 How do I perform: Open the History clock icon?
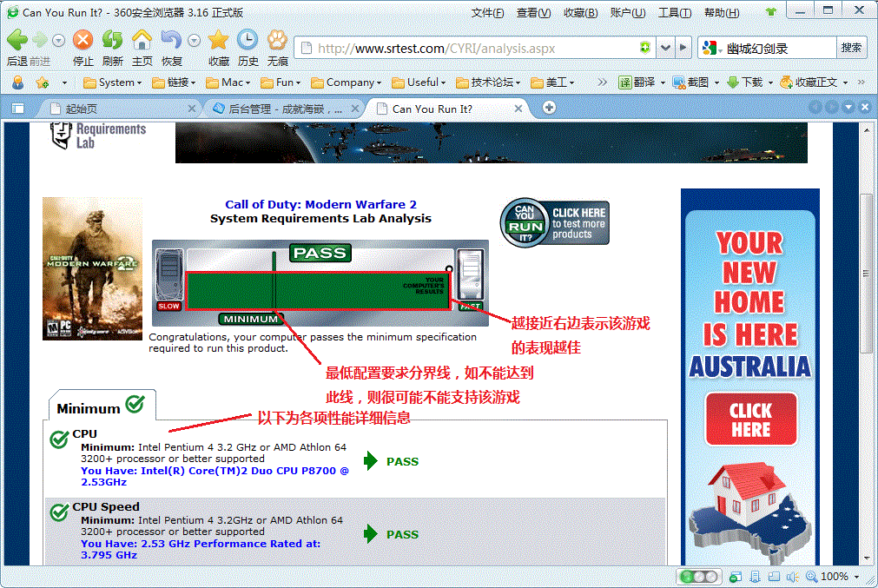pos(248,40)
